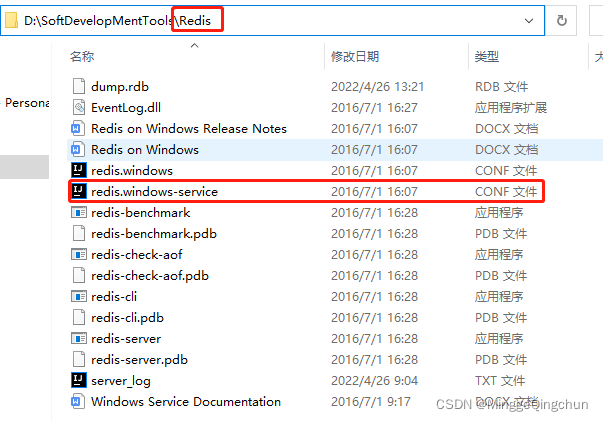Select the dump.rdb file name
Screen dimensions: 603x421
pyautogui.click(x=120, y=87)
